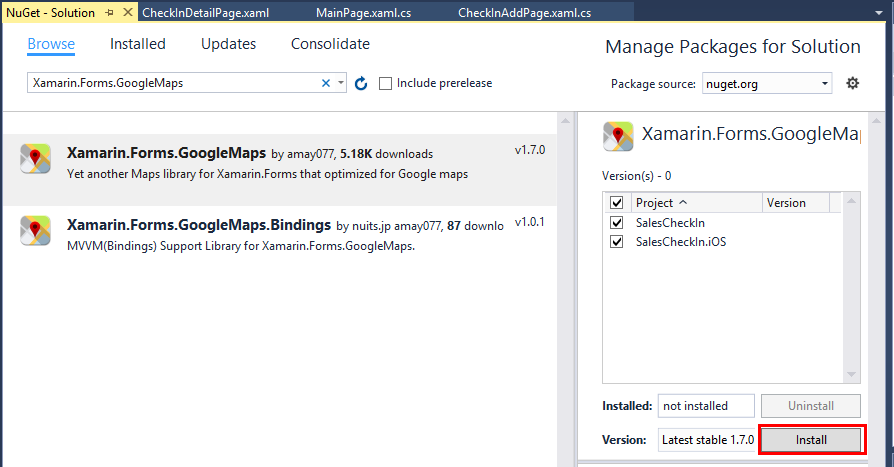
Task: Close the NuGet - Solution tab
Action: click(x=128, y=13)
